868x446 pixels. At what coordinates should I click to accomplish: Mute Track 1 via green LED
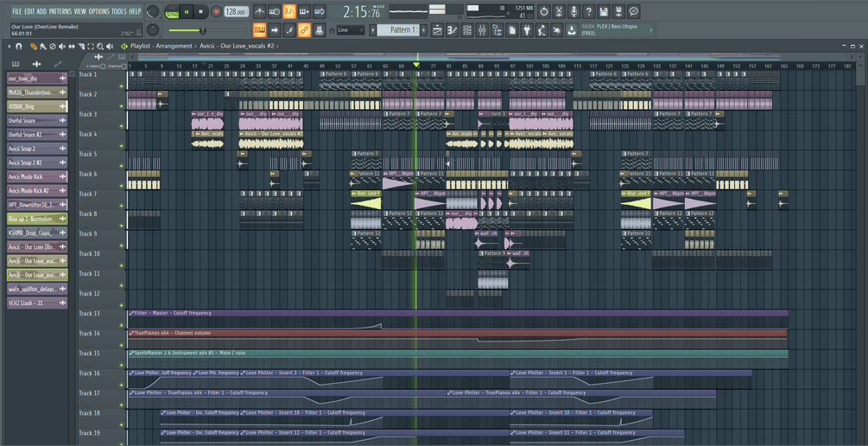pyautogui.click(x=121, y=86)
